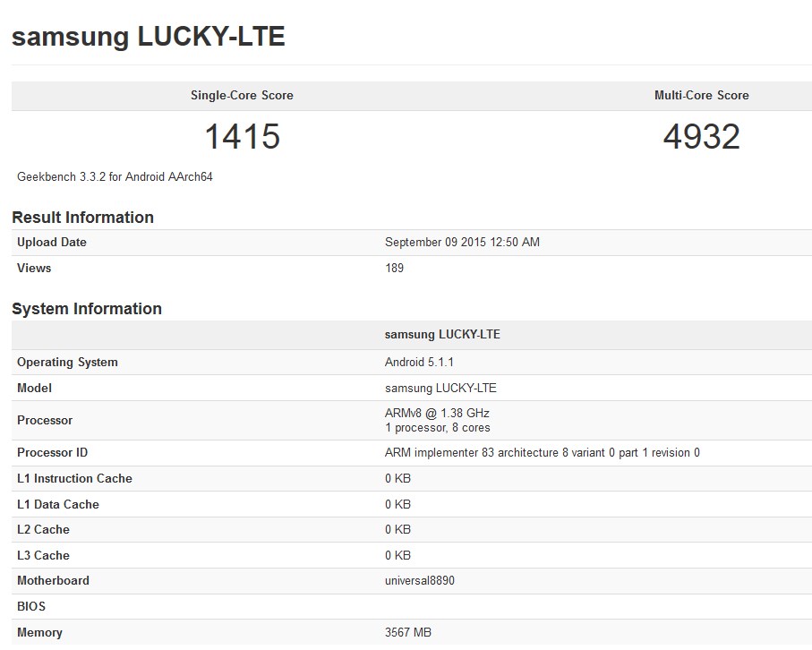Click the Result Information section heading

pyautogui.click(x=83, y=217)
